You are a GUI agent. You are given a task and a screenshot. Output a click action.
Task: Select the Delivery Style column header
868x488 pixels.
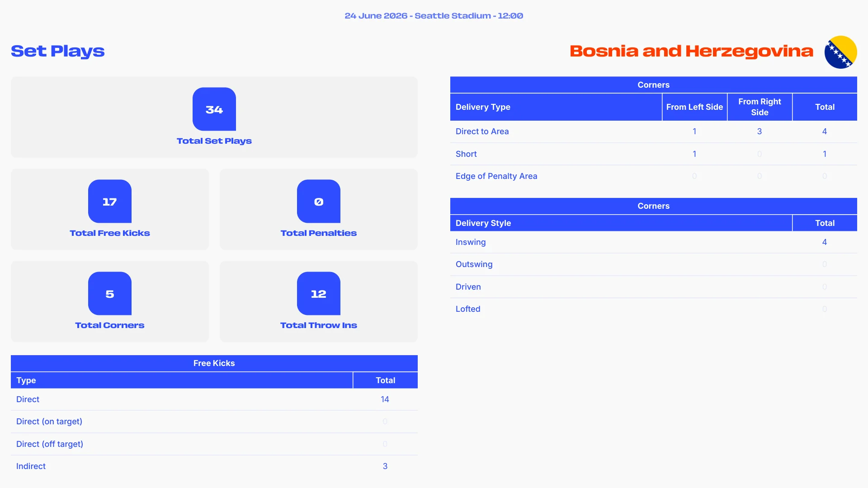pos(621,223)
